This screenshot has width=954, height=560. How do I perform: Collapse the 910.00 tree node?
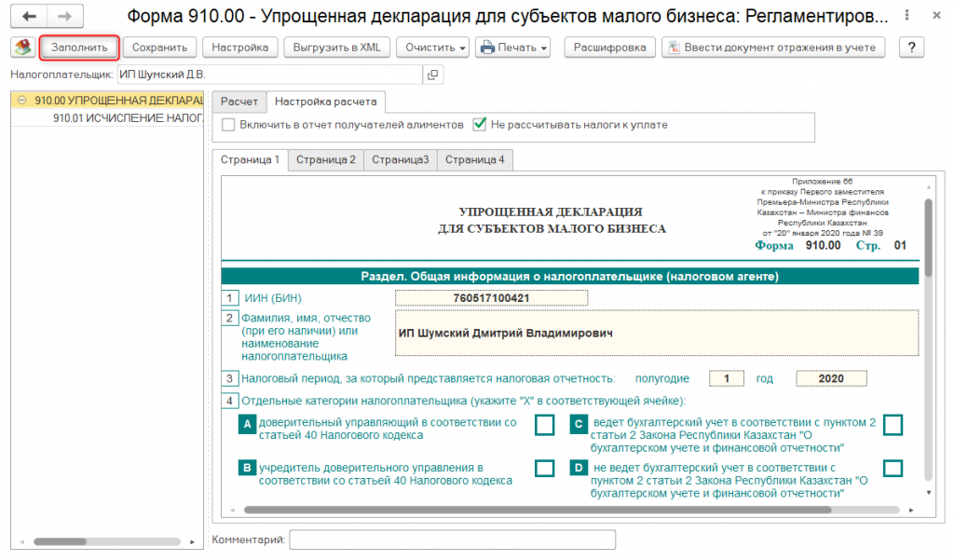coord(21,101)
